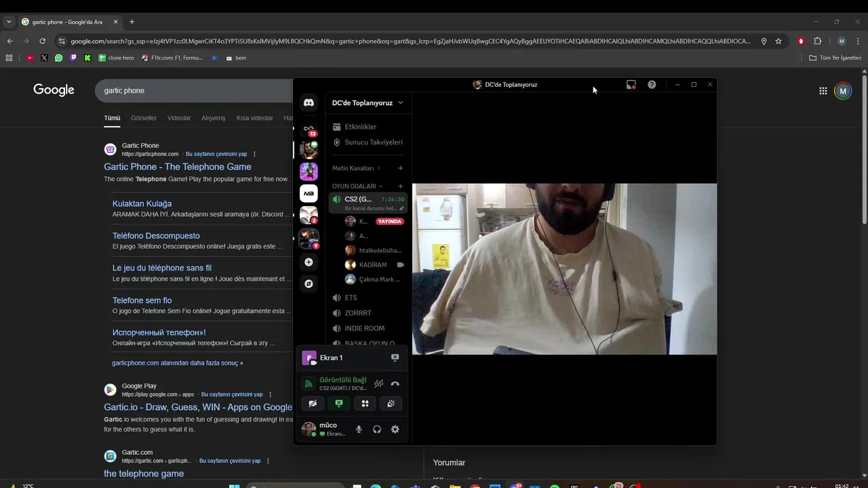868x488 pixels.
Task: Toggle Discord screen share button
Action: click(339, 403)
